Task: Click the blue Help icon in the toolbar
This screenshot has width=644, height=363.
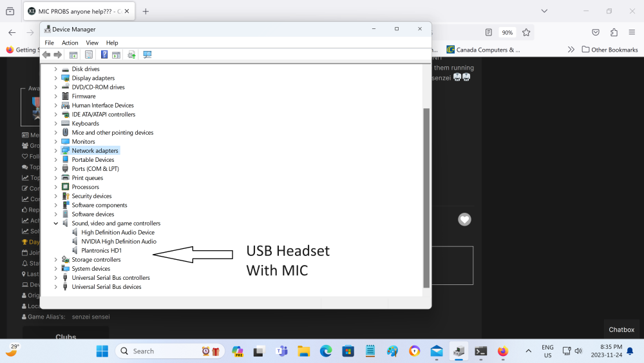Action: tap(104, 55)
